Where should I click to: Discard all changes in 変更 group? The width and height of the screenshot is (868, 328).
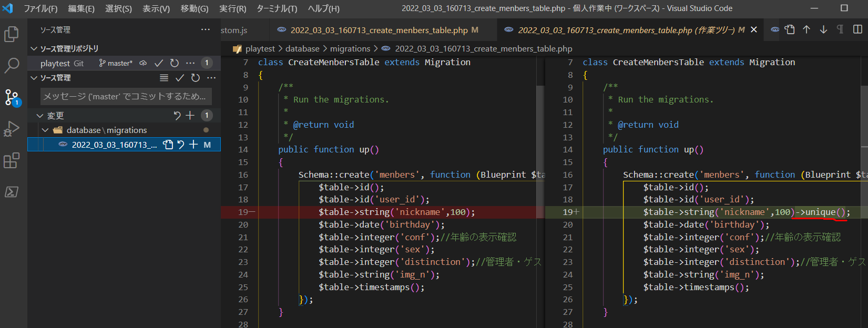[x=177, y=115]
